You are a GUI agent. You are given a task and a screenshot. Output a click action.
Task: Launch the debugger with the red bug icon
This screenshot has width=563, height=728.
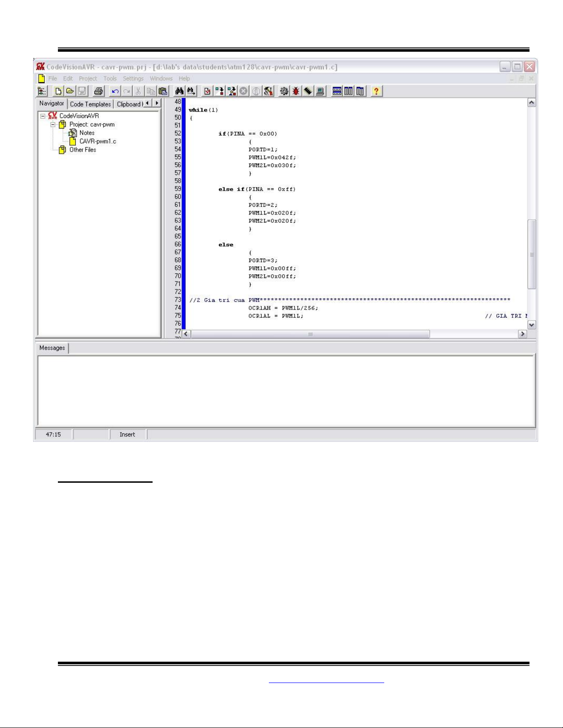click(296, 91)
